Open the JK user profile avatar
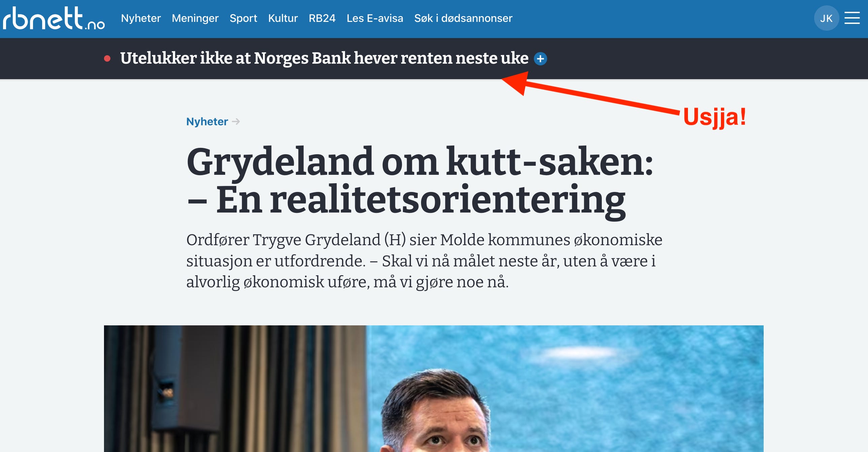The width and height of the screenshot is (868, 452). tap(826, 18)
